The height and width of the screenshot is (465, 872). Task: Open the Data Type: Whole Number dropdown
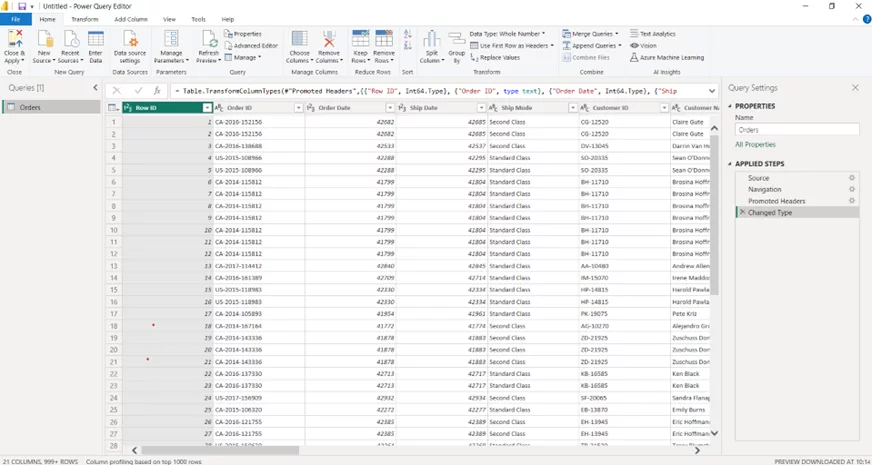[507, 34]
